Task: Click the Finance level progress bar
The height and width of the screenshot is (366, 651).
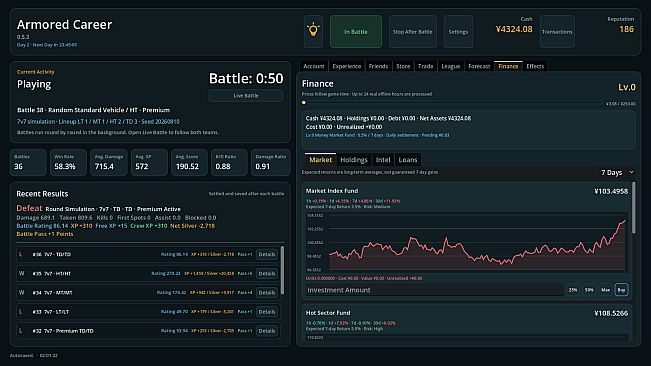Action: pos(453,102)
